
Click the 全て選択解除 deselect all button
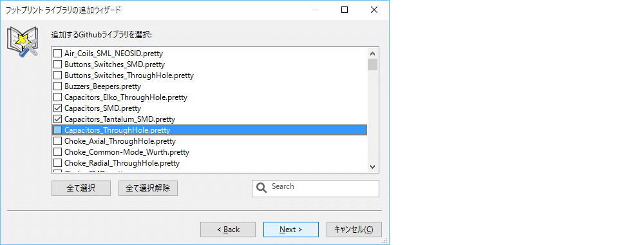(148, 188)
